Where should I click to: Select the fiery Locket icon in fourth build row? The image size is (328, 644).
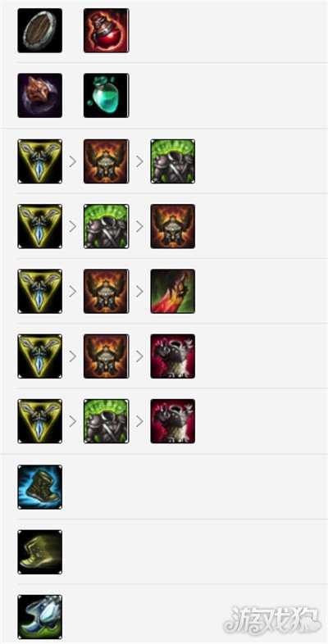[106, 356]
